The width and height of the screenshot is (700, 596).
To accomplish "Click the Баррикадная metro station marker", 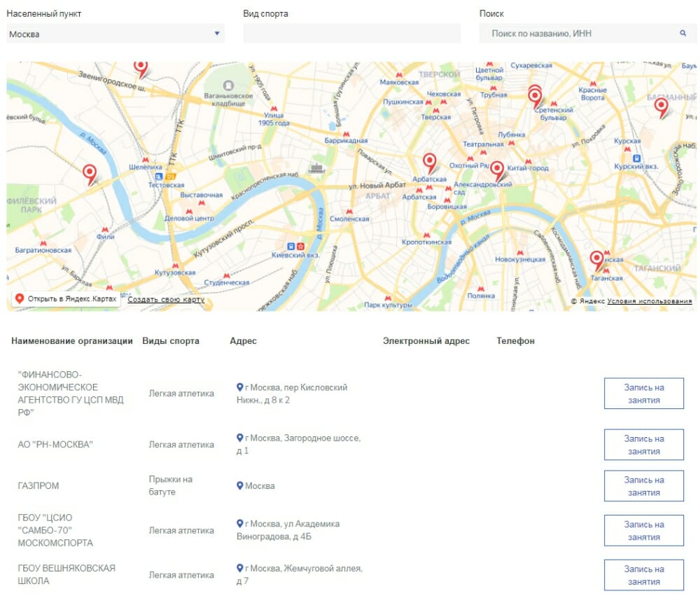I will point(346,134).
